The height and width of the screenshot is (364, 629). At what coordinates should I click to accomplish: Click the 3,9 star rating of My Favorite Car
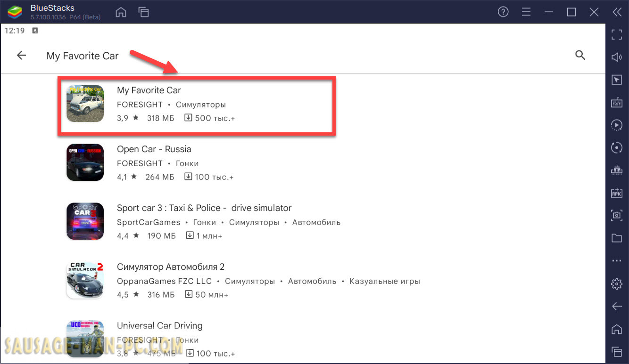[128, 118]
